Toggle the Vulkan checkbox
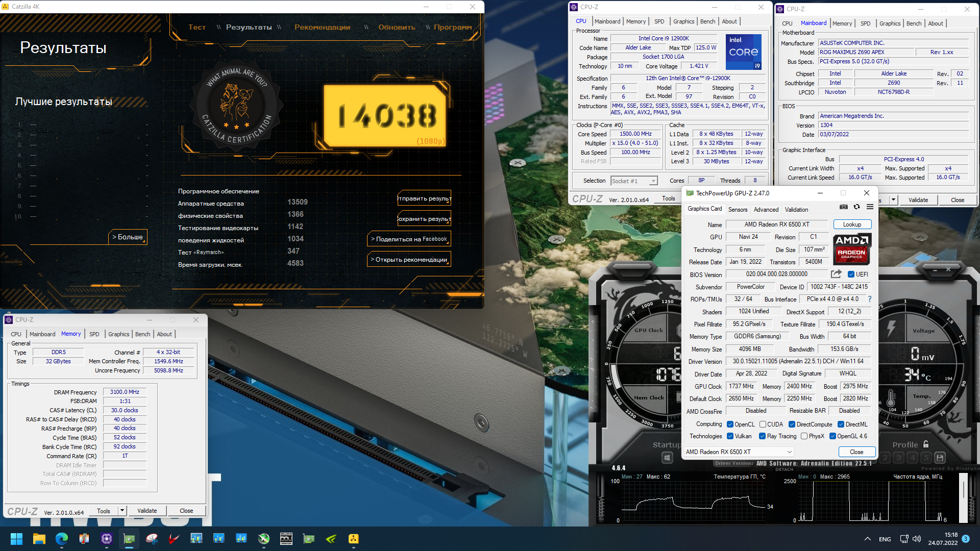 (730, 436)
